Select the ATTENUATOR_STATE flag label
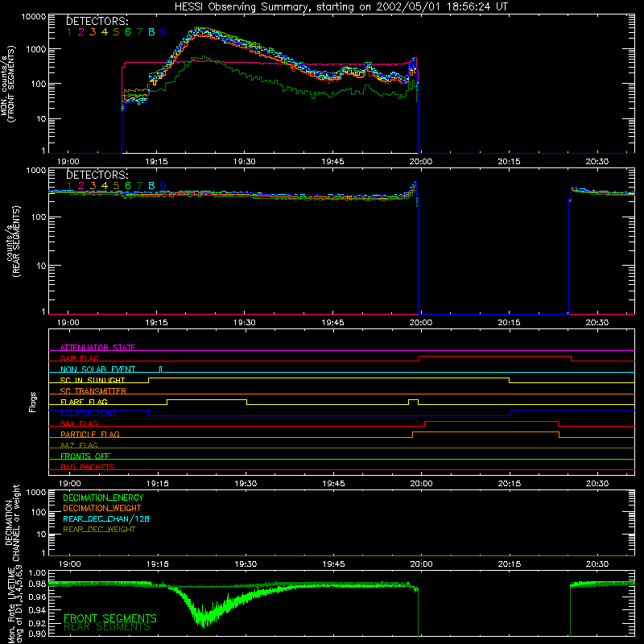This screenshot has height=644, width=644. [97, 348]
